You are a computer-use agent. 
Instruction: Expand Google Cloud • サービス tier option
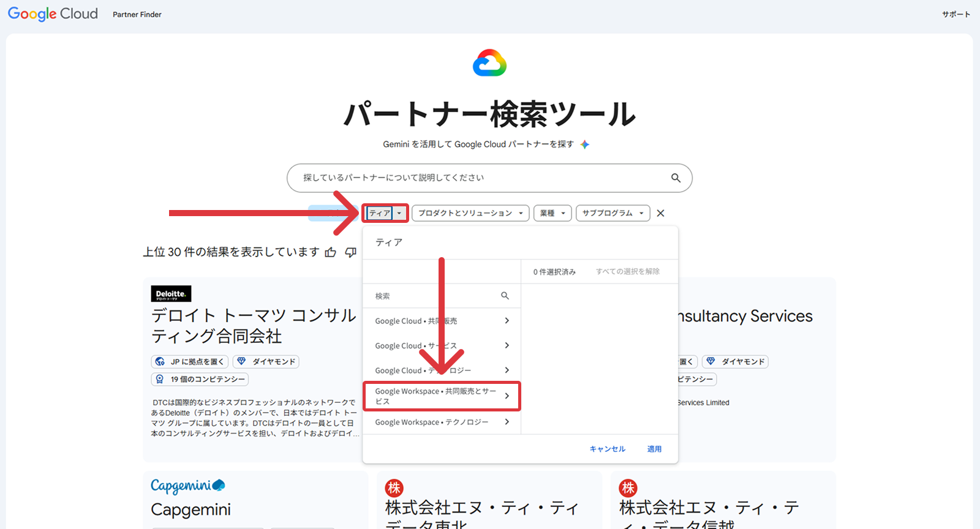tap(442, 346)
